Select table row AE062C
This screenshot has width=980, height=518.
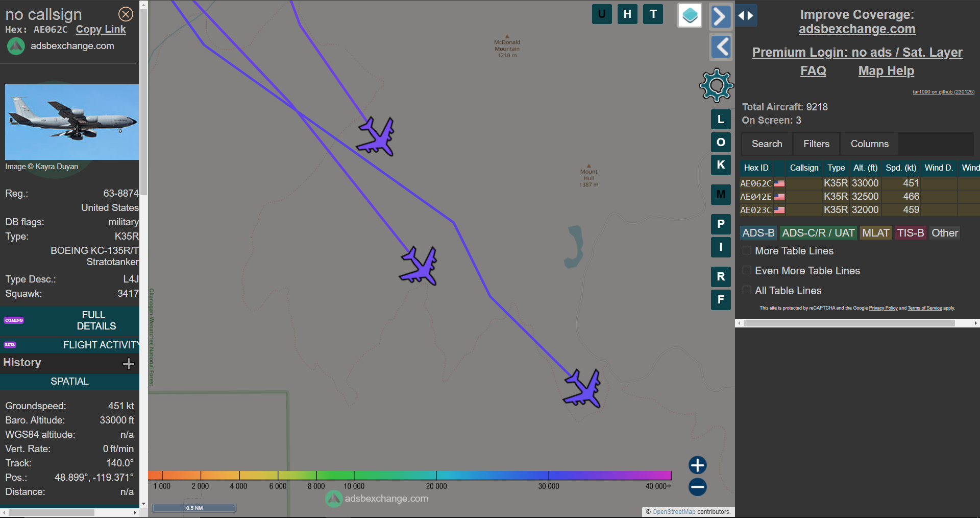click(x=860, y=183)
